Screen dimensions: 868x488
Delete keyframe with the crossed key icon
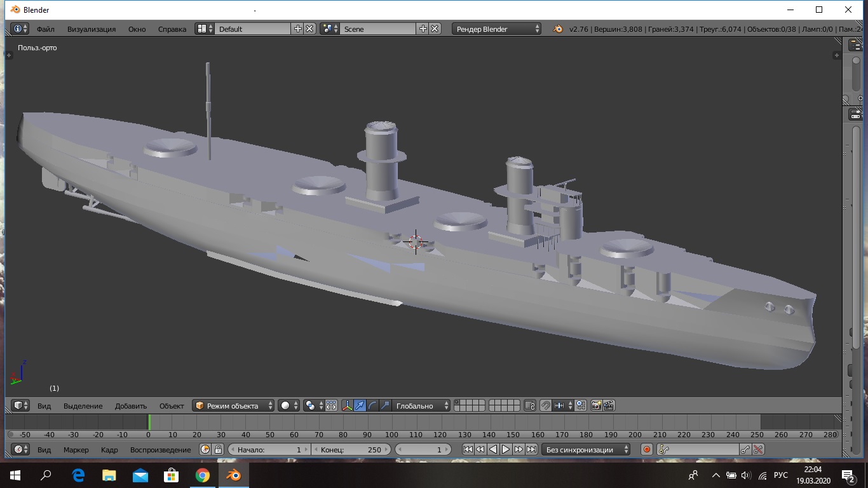point(758,449)
